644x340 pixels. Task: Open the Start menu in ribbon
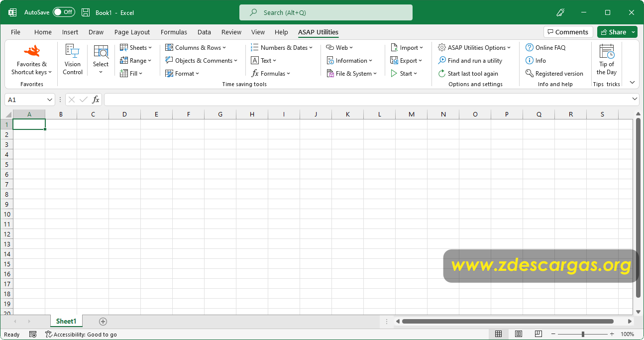pos(404,74)
